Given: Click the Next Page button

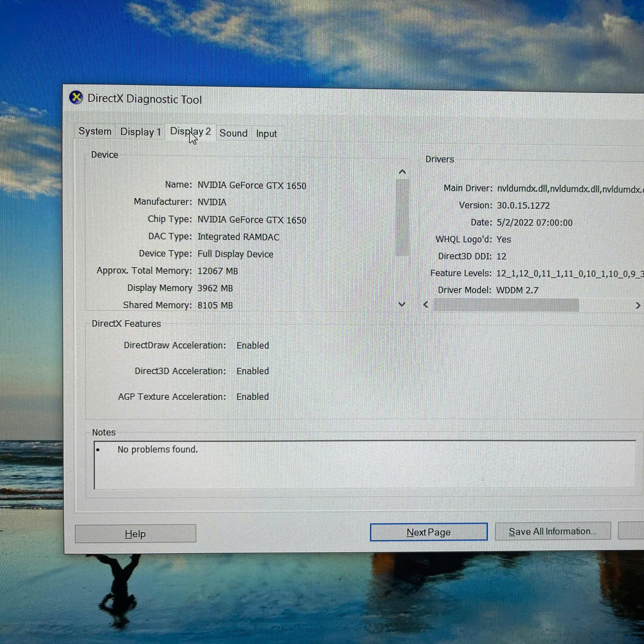Looking at the screenshot, I should (429, 532).
